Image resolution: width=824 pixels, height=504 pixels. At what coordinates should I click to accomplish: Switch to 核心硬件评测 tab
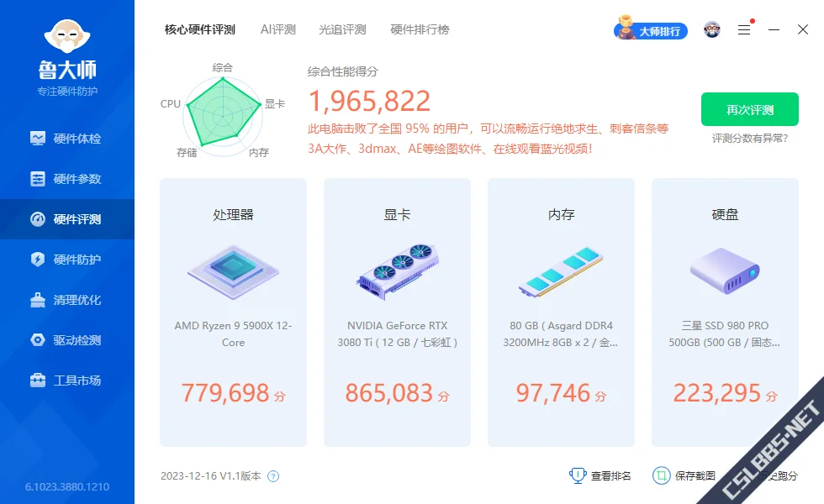[x=200, y=29]
